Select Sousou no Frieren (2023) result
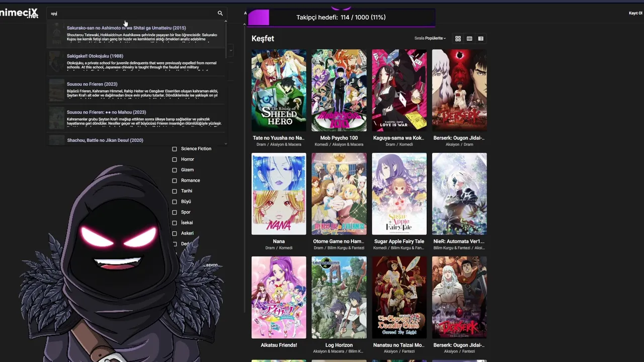This screenshot has height=362, width=644. pyautogui.click(x=136, y=90)
